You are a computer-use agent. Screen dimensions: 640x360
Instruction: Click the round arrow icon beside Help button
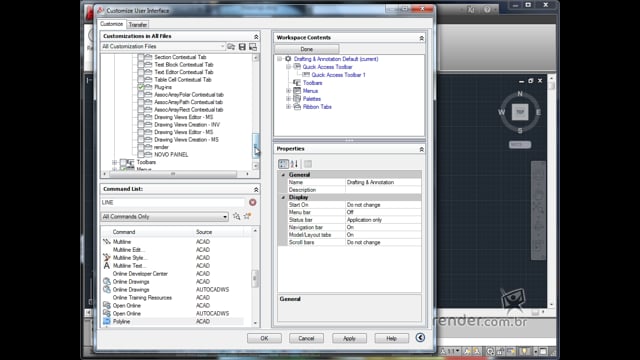coord(420,338)
